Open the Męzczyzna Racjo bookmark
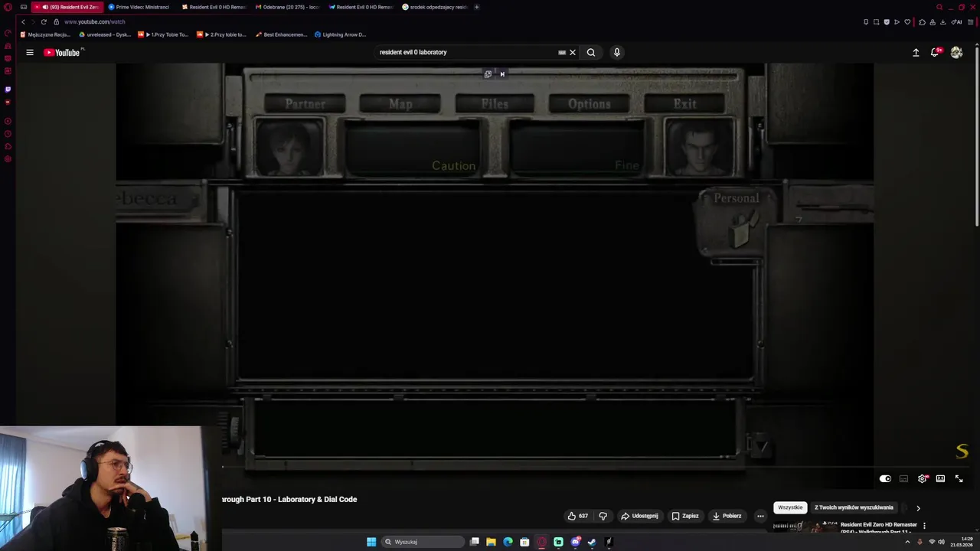This screenshot has height=551, width=980. [45, 34]
